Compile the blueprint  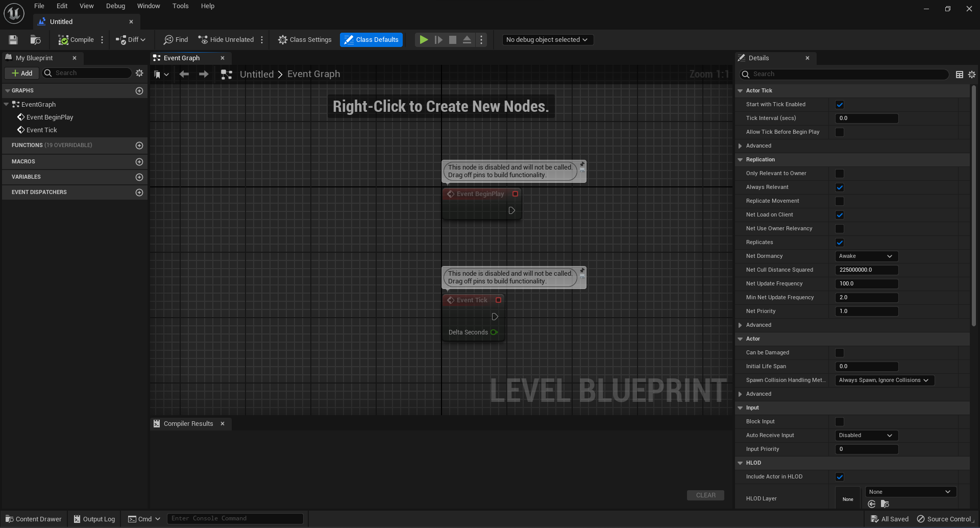point(77,39)
